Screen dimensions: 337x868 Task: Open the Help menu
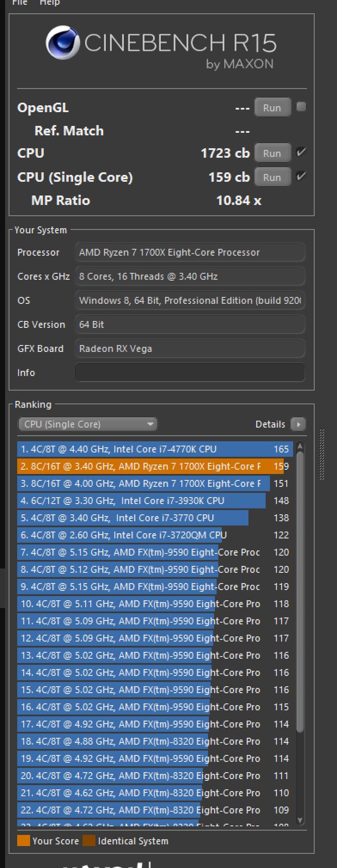point(49,3)
